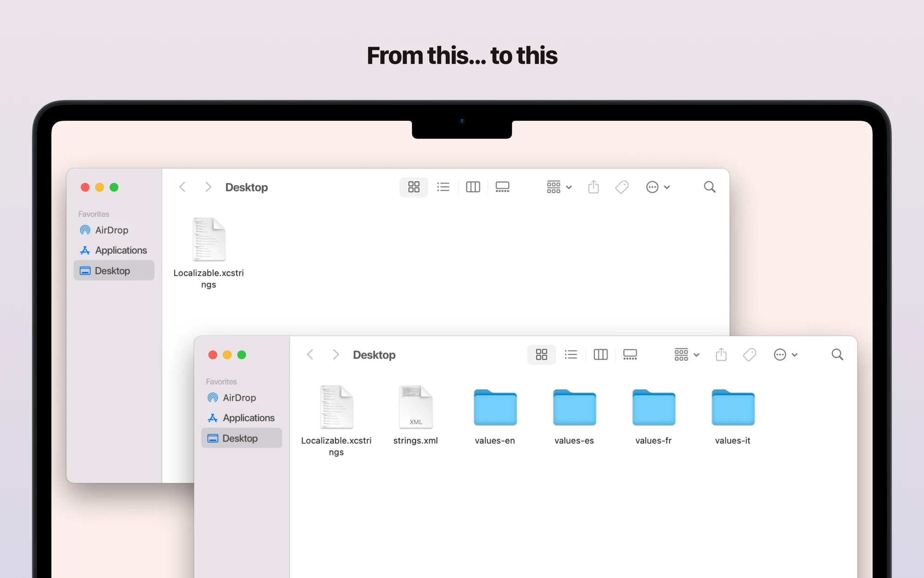Click Tags icon in back Finder window
The width and height of the screenshot is (924, 578).
pos(622,187)
